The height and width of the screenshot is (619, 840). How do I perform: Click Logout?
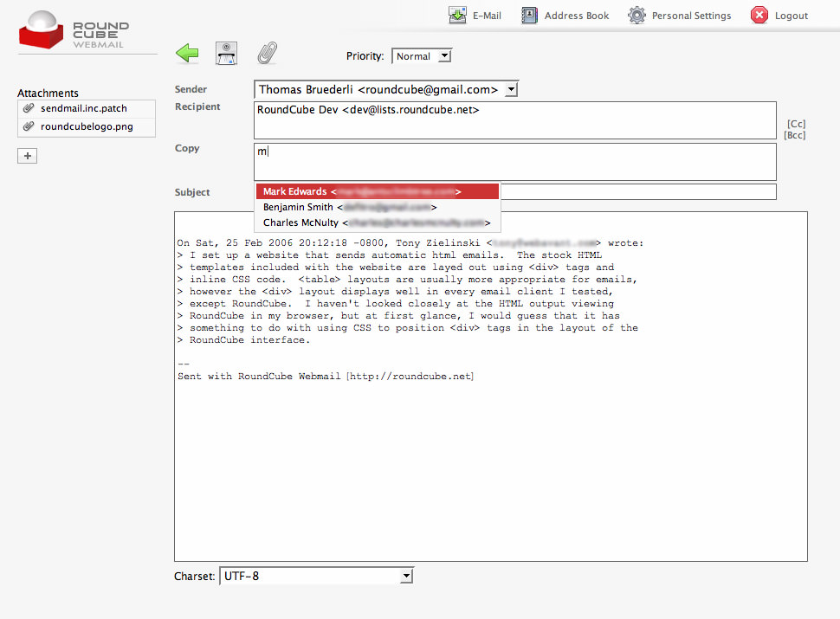pyautogui.click(x=779, y=16)
